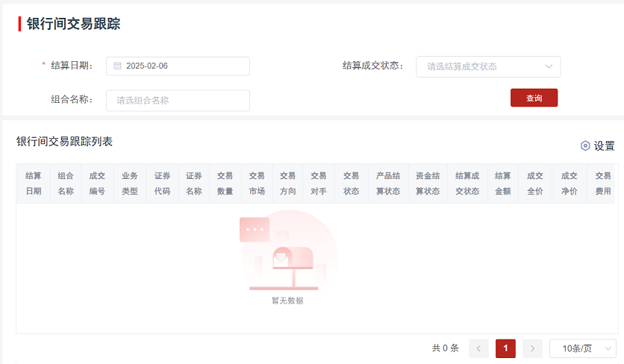This screenshot has height=364, width=624.
Task: Click the 查询 button
Action: [534, 98]
